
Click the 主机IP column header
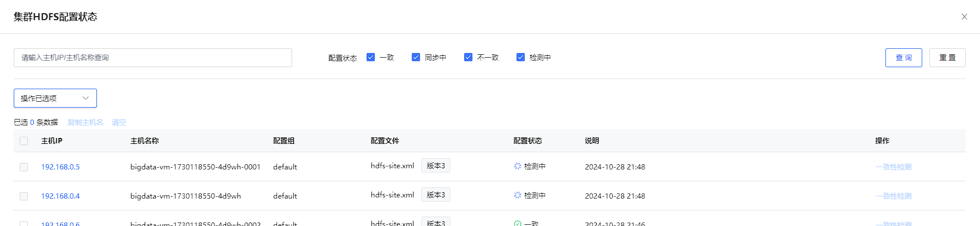(x=52, y=141)
